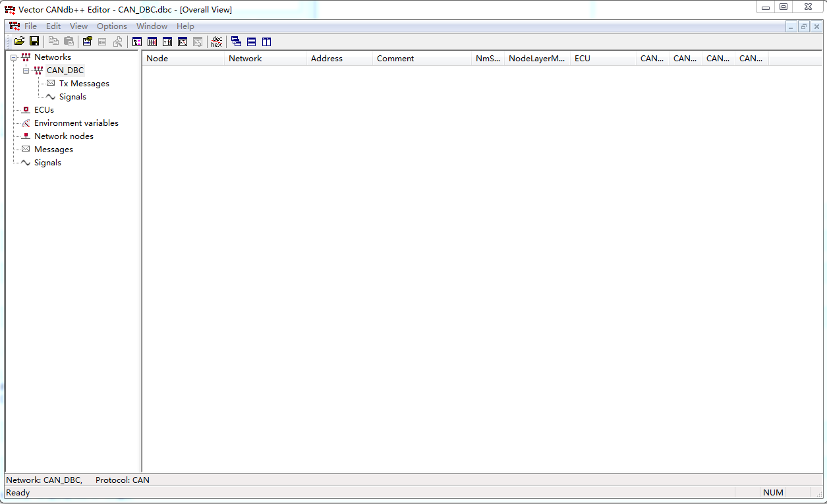Viewport: 827px width, 504px height.
Task: Select Tx Messages under CAN_DBC
Action: (84, 84)
